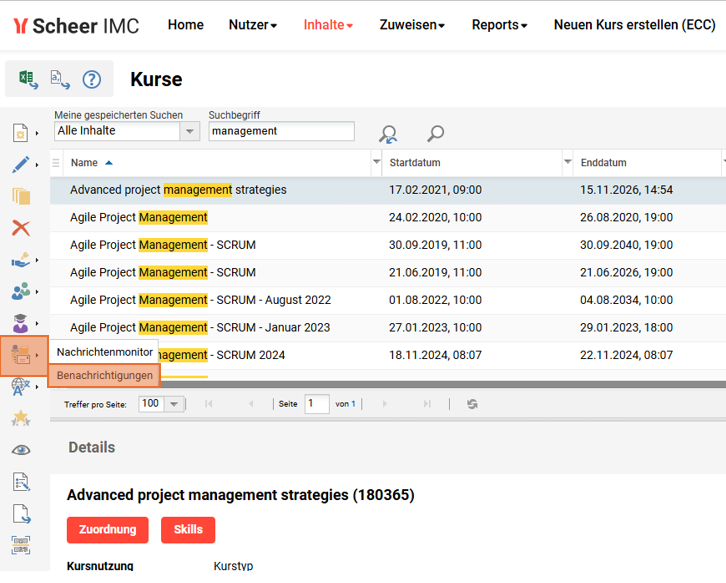The width and height of the screenshot is (726, 583).
Task: Open the Startdatum column filter arrow
Action: (x=568, y=162)
